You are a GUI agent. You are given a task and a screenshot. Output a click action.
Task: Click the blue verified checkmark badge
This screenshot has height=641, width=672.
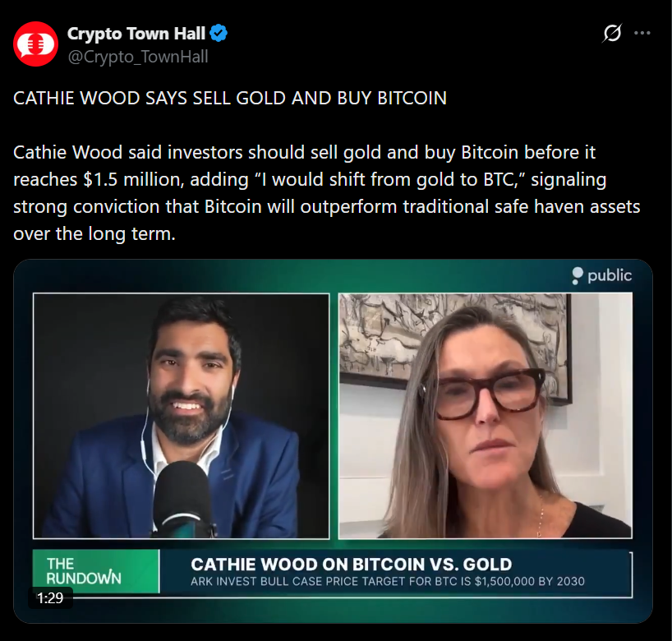(x=219, y=34)
